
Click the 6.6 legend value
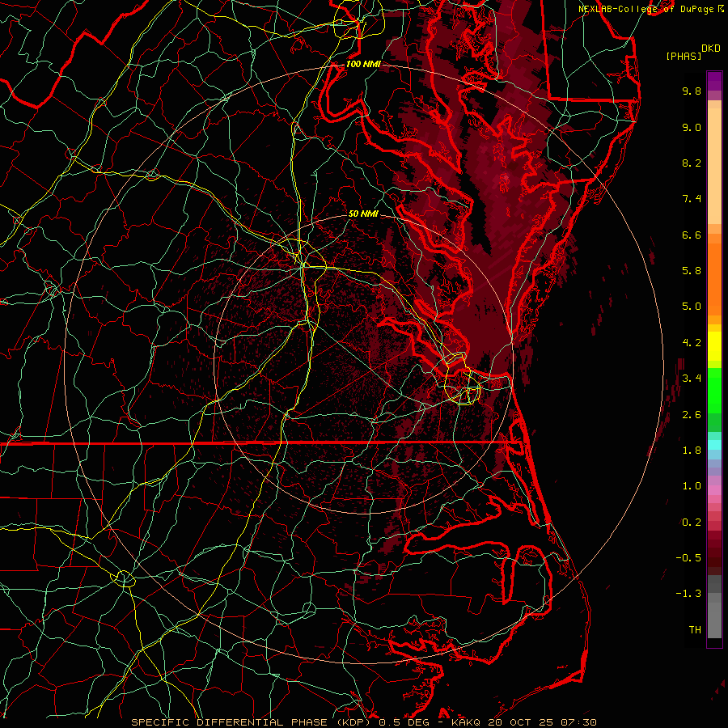[692, 235]
